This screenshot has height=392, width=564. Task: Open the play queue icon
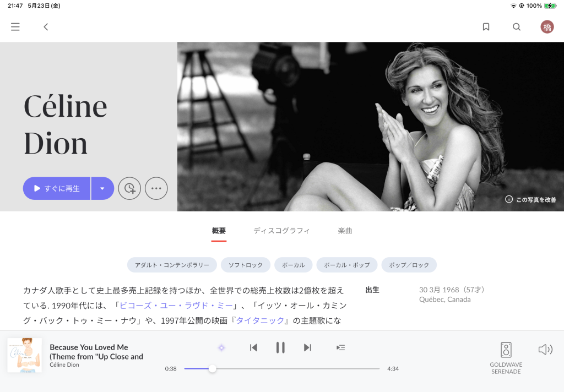tap(340, 348)
